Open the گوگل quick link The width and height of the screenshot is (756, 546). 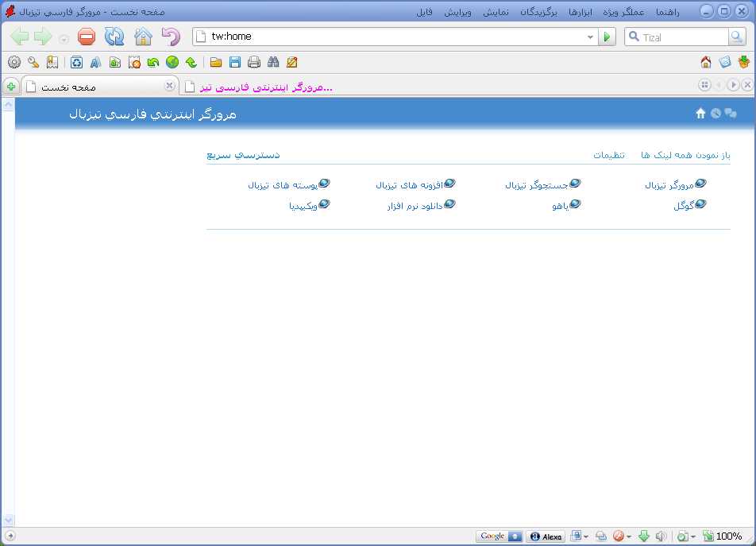[690, 206]
